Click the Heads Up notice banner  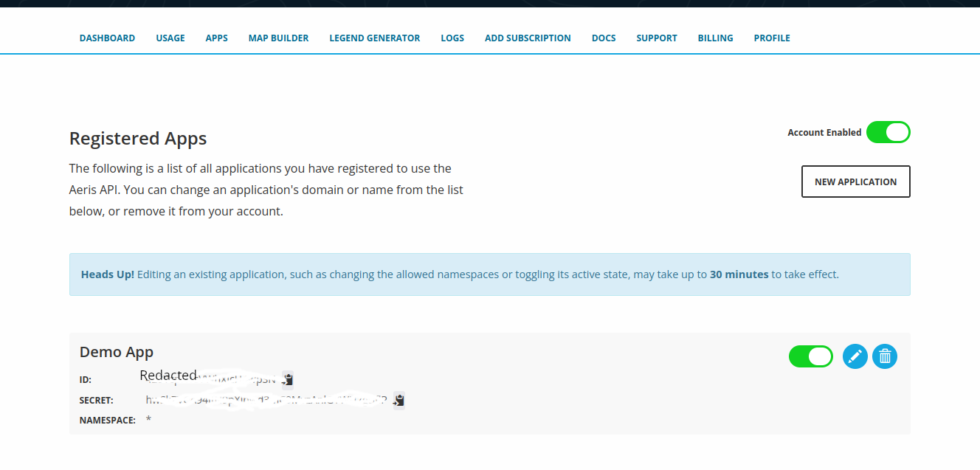coord(490,274)
